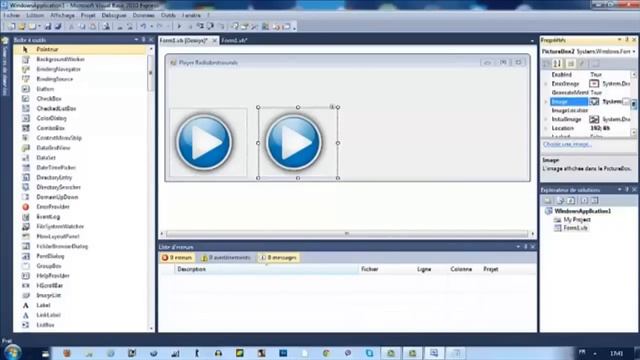The image size is (640, 360).
Task: Click the designer horizontal scrollbar
Action: coord(347,234)
